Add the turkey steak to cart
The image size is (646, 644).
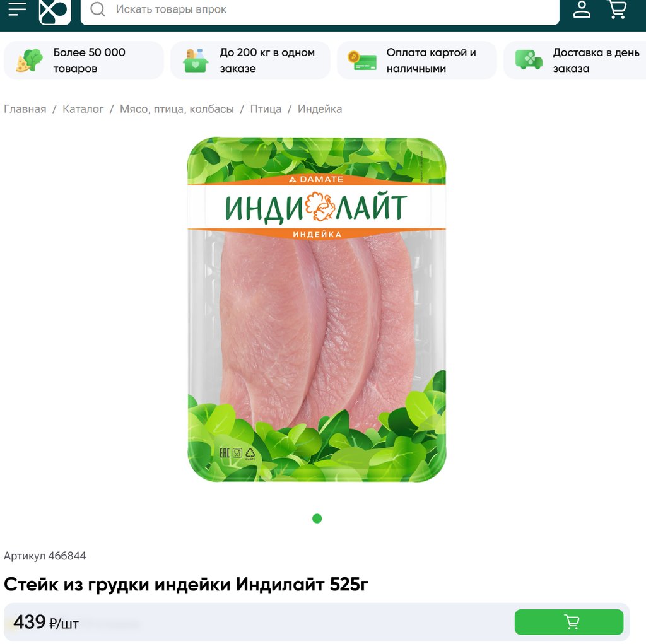(x=568, y=622)
